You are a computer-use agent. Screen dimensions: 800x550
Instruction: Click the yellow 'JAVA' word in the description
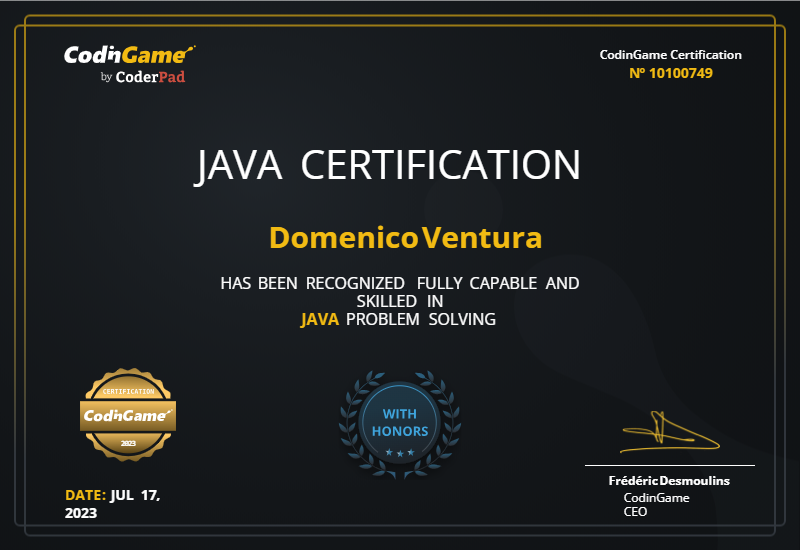pyautogui.click(x=320, y=320)
